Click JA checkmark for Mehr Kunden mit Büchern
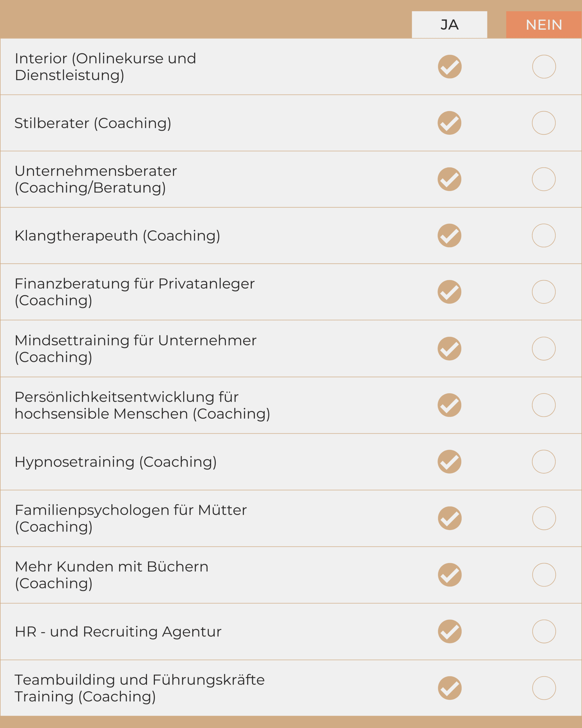 click(450, 575)
